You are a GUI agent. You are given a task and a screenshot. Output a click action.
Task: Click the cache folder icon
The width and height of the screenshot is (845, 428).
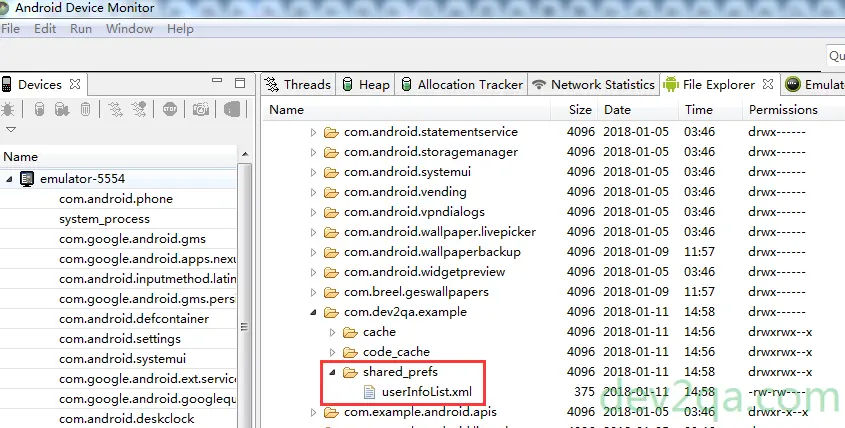(350, 332)
